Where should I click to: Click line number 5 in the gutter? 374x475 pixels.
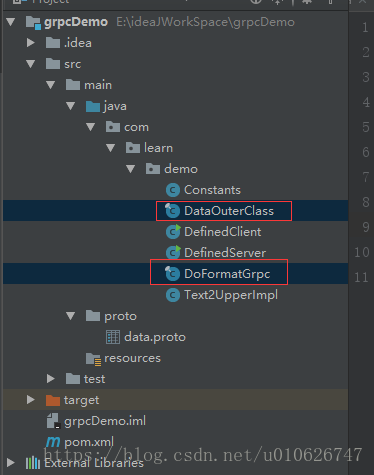tap(366, 127)
